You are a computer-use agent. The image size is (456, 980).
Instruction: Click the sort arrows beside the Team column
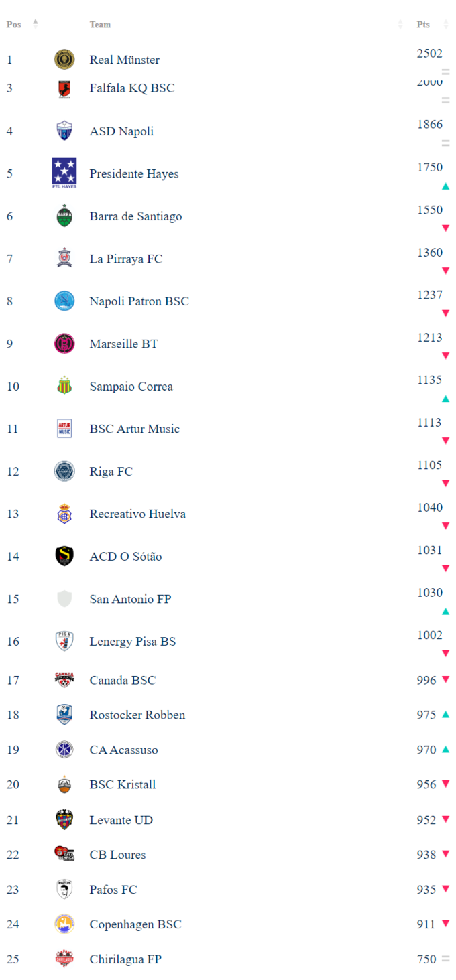tap(400, 25)
